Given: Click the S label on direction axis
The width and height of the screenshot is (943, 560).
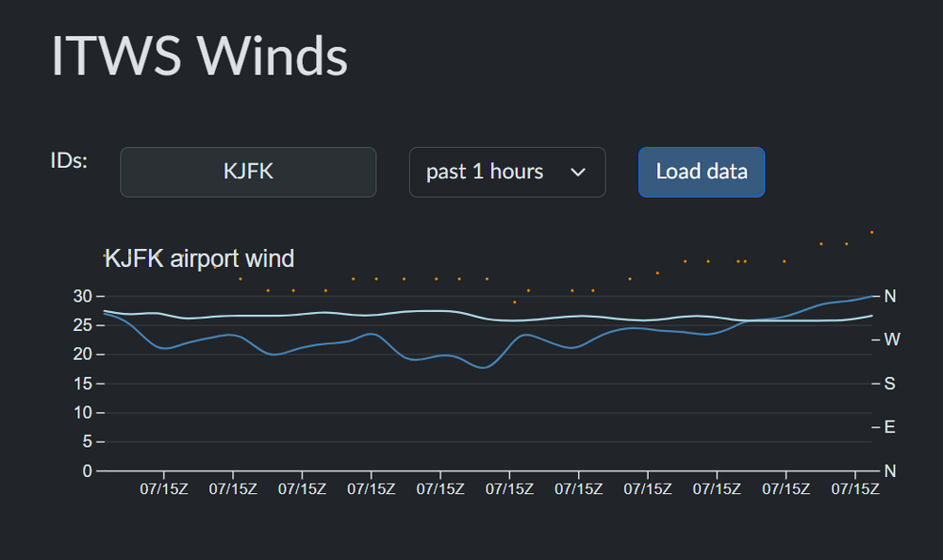Looking at the screenshot, I should [889, 383].
